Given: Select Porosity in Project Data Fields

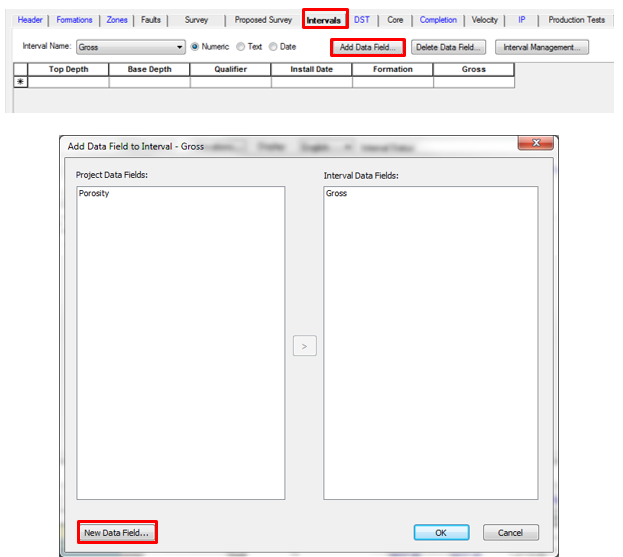Looking at the screenshot, I should pyautogui.click(x=94, y=193).
